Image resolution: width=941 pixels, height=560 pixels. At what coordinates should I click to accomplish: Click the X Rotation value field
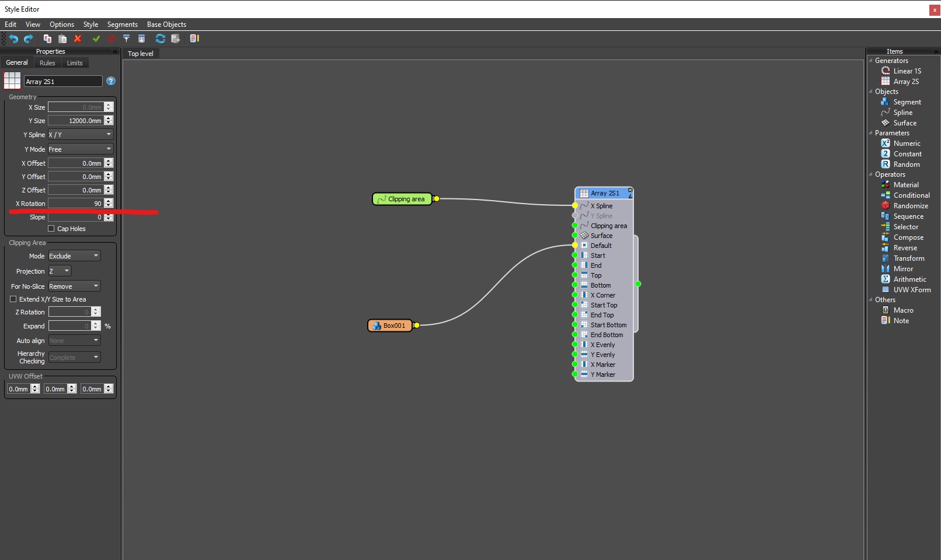(x=76, y=204)
